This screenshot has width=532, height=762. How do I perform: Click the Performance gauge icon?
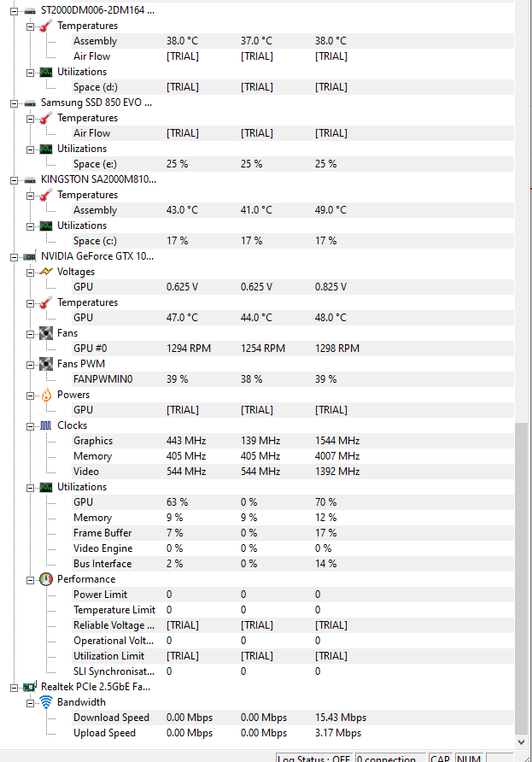point(46,579)
